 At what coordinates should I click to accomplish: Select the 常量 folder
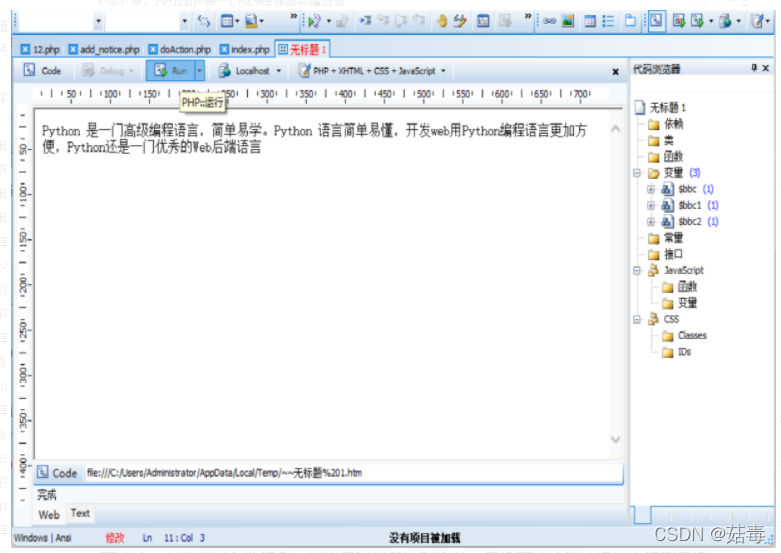point(666,238)
